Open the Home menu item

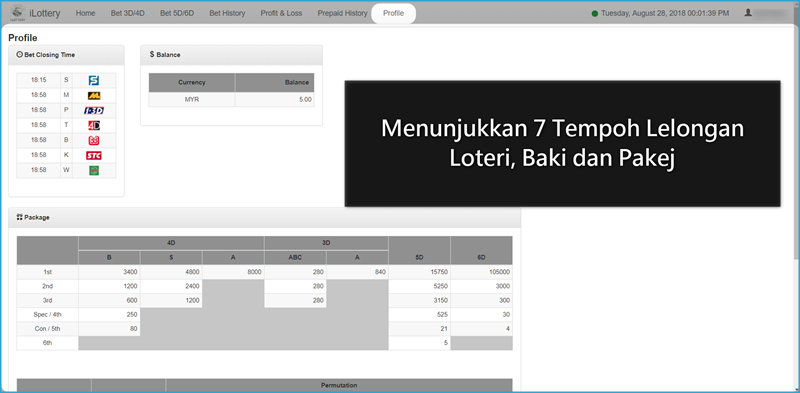85,13
